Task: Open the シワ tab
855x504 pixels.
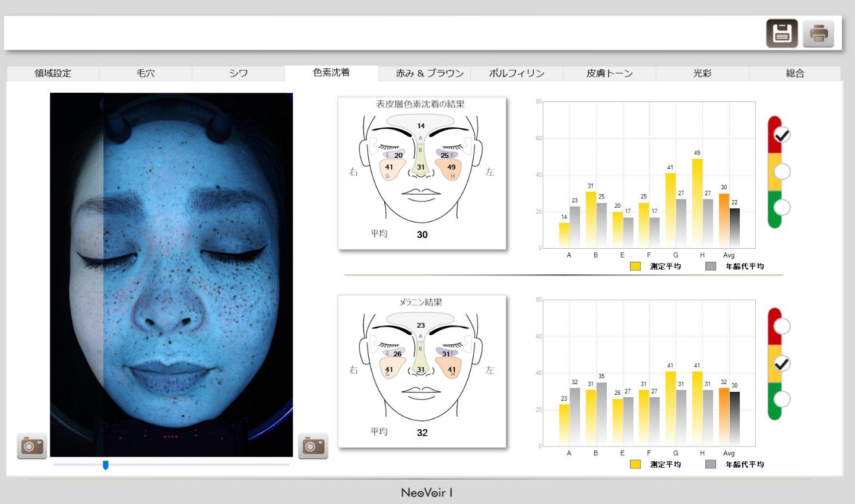Action: click(238, 74)
